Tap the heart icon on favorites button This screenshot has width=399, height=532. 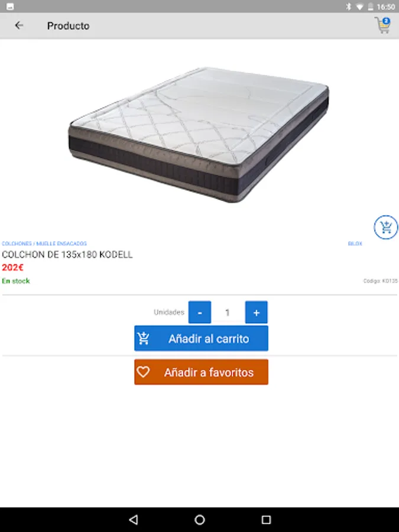[143, 372]
